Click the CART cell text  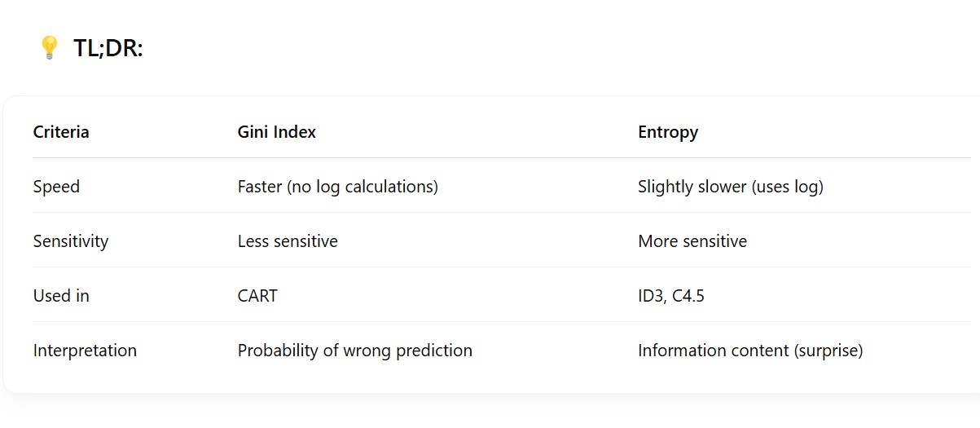(257, 296)
